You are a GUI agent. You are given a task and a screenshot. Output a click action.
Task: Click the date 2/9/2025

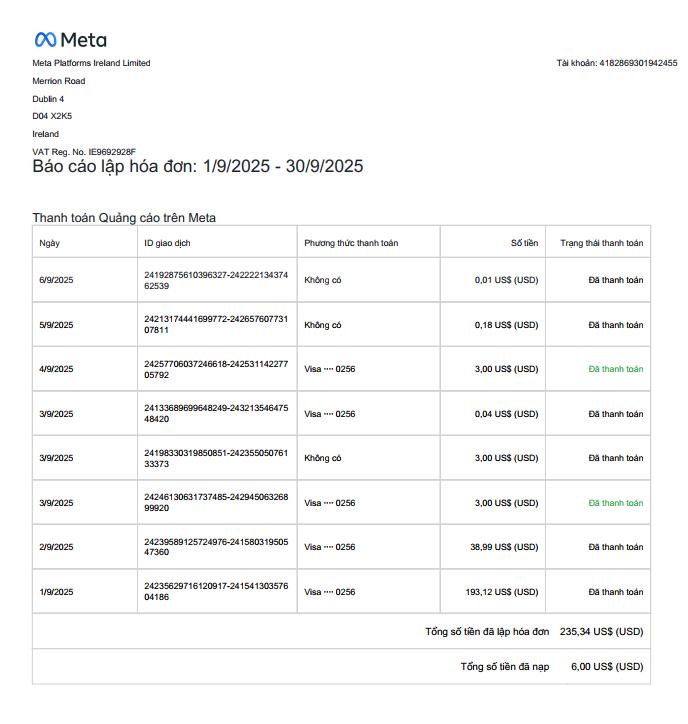tap(56, 547)
